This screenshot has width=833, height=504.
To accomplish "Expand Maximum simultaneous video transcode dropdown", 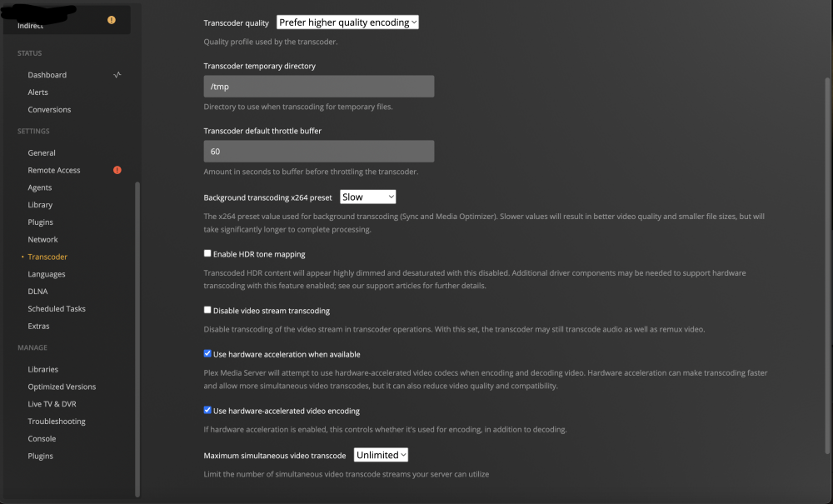I will coord(381,455).
